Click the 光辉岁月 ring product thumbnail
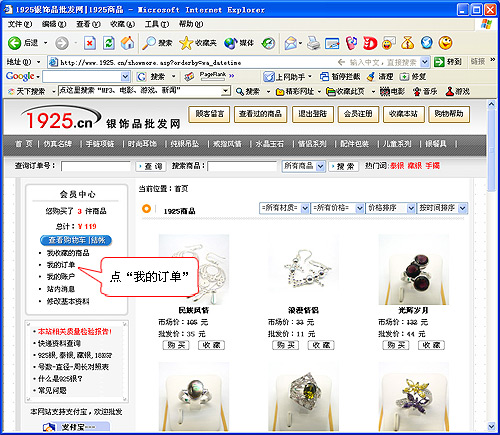Image resolution: width=500 pixels, height=435 pixels. [x=413, y=269]
